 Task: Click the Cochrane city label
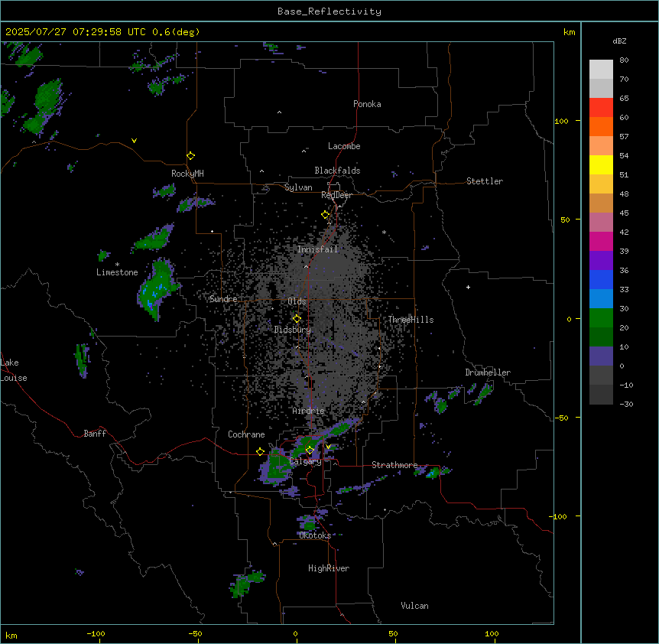pyautogui.click(x=246, y=434)
